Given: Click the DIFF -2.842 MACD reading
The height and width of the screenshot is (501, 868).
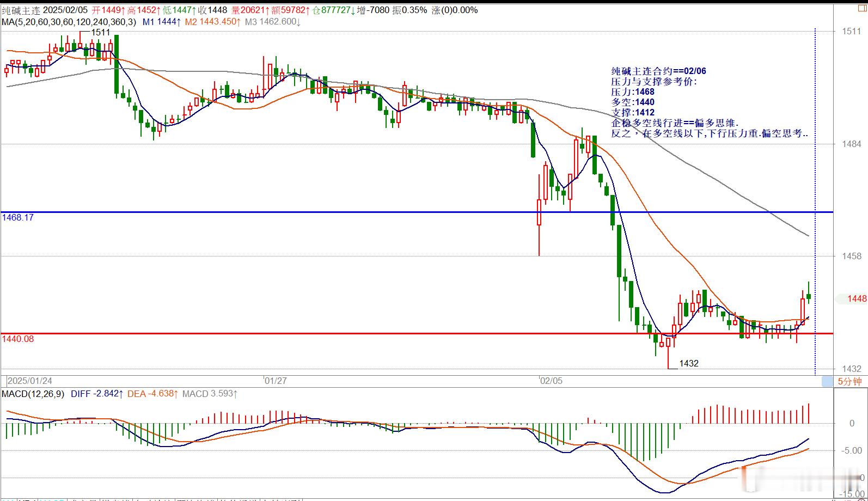Looking at the screenshot, I should (x=97, y=394).
